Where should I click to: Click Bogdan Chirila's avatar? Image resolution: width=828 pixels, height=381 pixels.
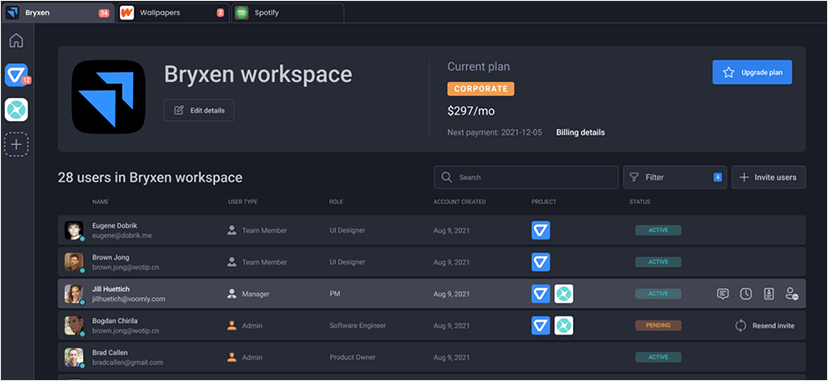coord(74,326)
